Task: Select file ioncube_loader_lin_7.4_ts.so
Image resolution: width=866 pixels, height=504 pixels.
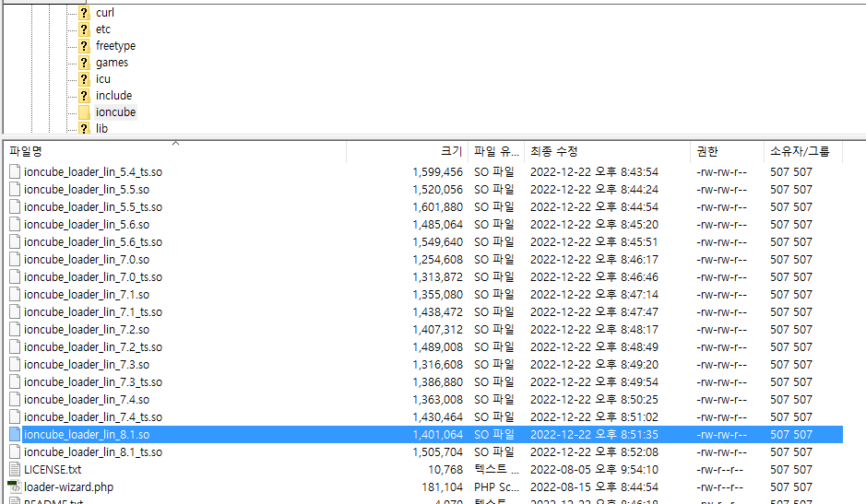Action: 93,417
